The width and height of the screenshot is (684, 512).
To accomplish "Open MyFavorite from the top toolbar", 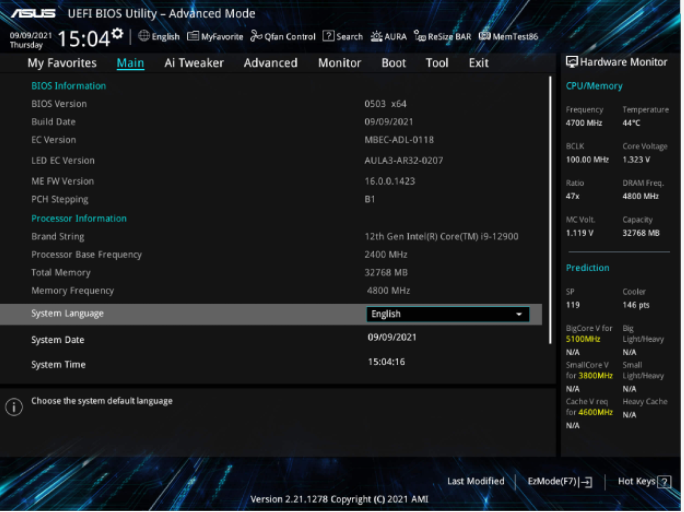I will [215, 37].
